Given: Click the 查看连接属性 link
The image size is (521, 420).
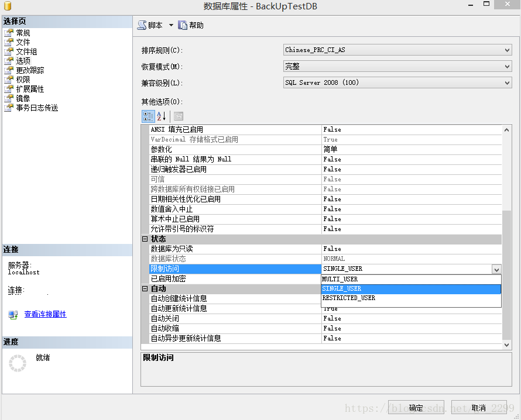Looking at the screenshot, I should click(x=45, y=315).
